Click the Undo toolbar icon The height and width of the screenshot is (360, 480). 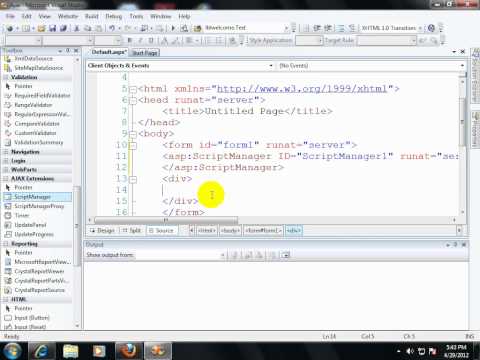click(112, 28)
